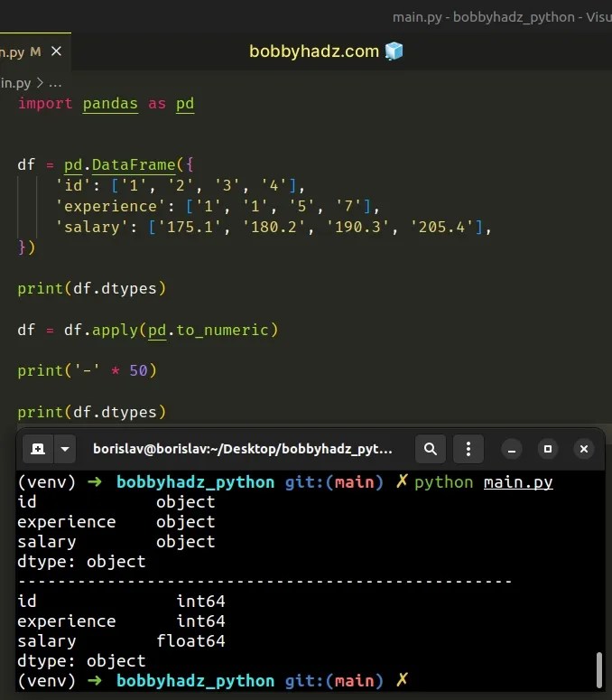Click the 'id' key in code
This screenshot has width=612, height=700.
pos(74,185)
